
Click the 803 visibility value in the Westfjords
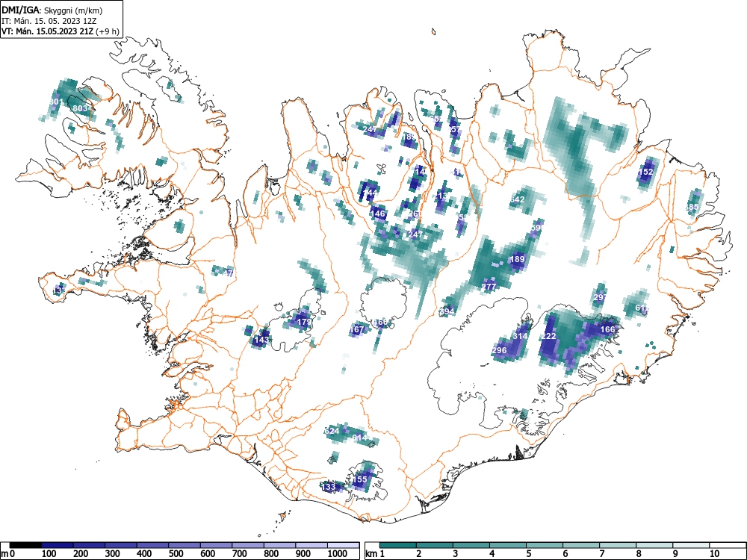[x=80, y=108]
